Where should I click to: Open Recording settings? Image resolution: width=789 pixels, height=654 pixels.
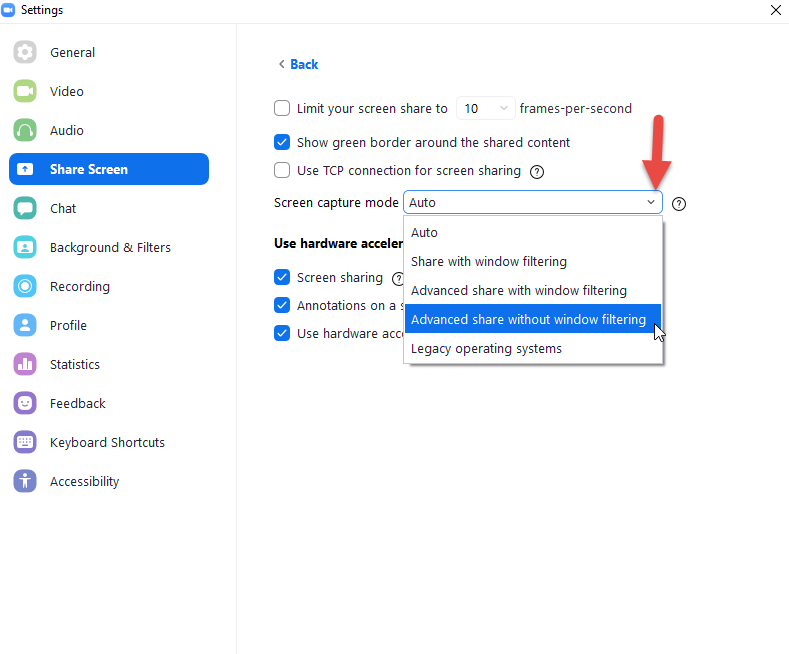[x=109, y=286]
